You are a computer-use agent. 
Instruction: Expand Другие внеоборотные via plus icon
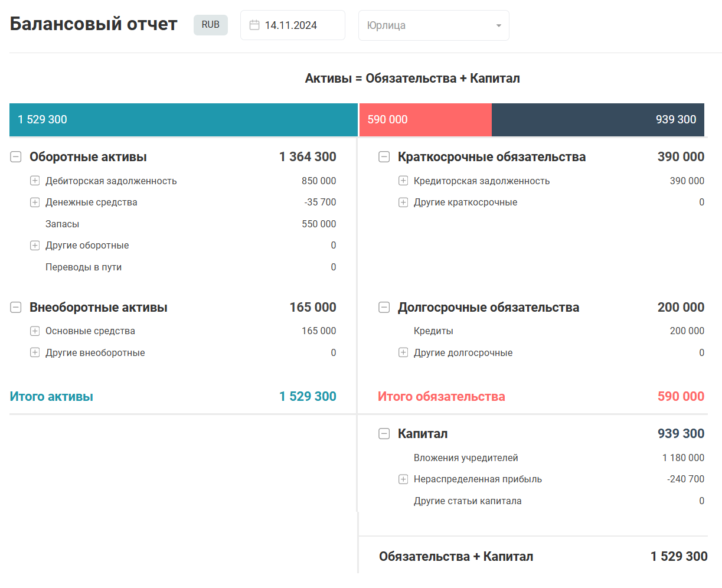35,352
